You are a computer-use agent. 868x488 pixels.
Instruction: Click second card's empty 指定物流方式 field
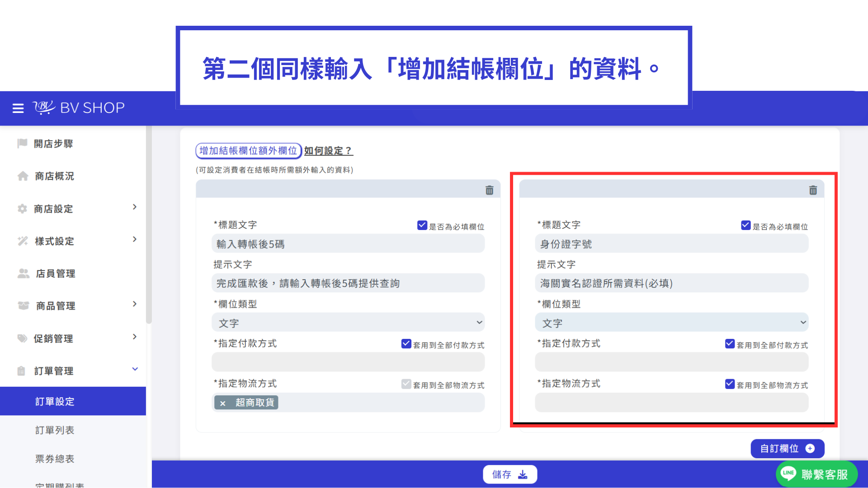tap(672, 403)
